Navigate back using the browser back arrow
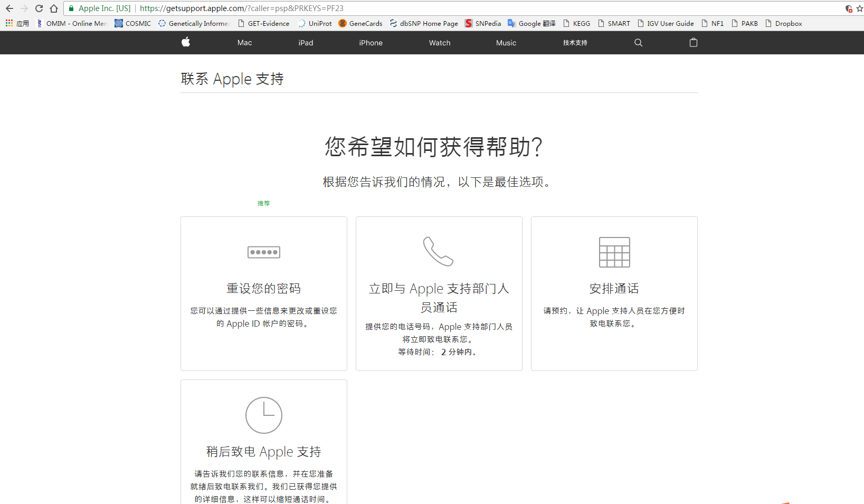 pyautogui.click(x=9, y=8)
